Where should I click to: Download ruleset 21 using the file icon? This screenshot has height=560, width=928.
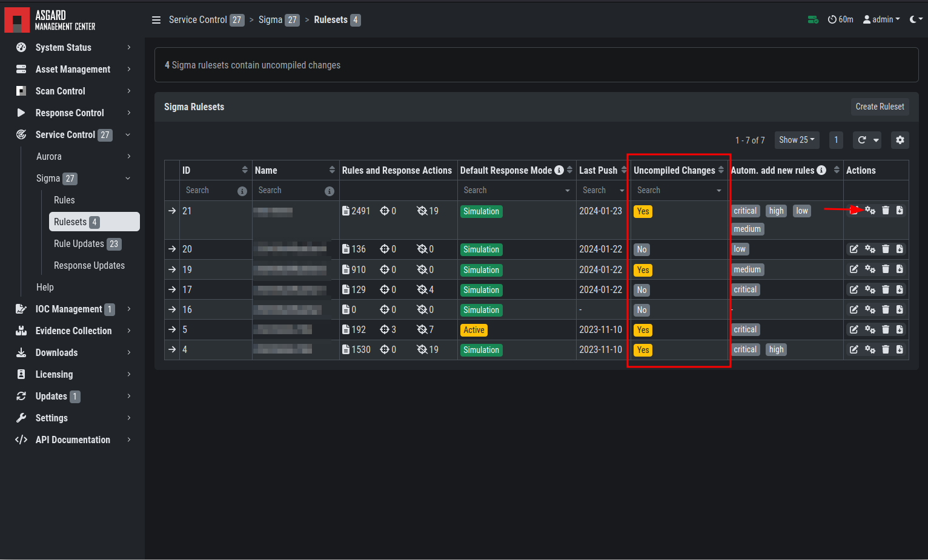(900, 211)
